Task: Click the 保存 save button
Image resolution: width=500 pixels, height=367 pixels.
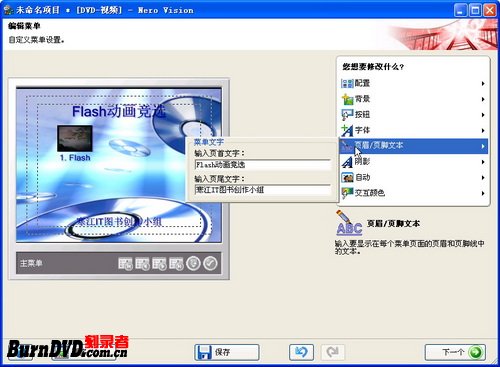Action: coord(227,352)
